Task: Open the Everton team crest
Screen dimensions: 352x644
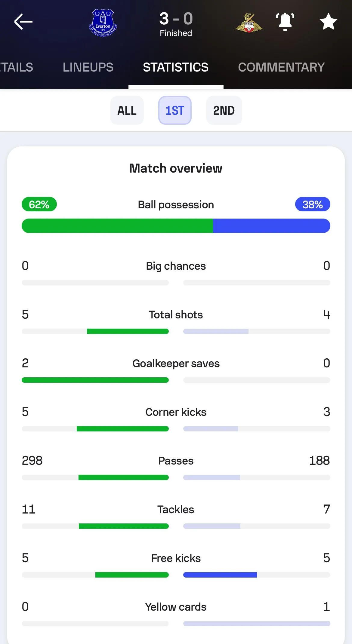Action: point(103,23)
